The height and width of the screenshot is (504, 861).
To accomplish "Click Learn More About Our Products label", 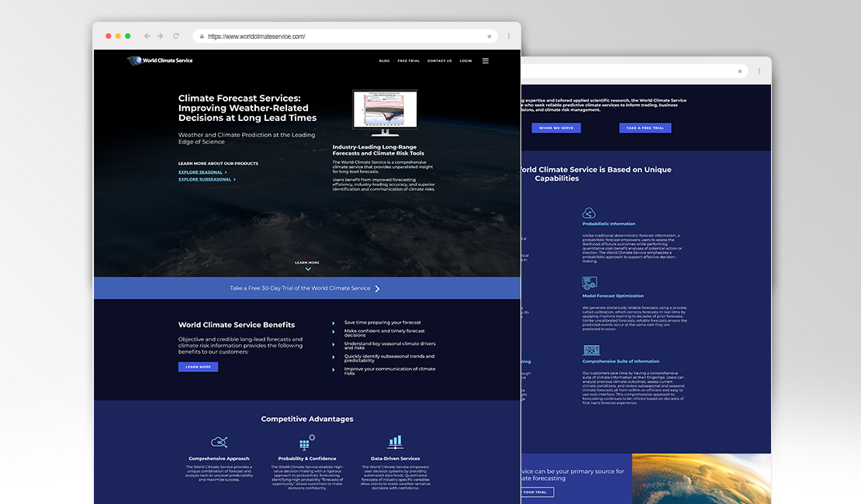I will [x=218, y=164].
